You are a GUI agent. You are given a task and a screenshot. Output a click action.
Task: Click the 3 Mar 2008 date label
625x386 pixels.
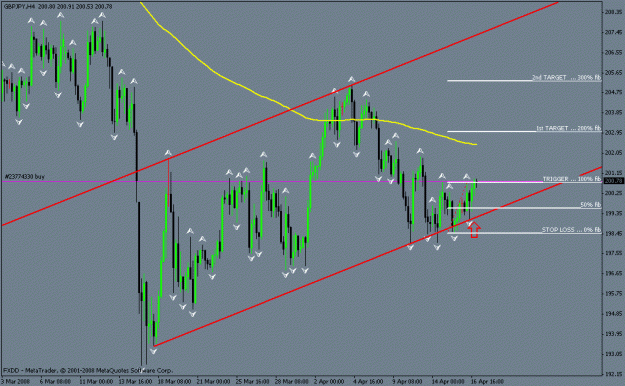pos(17,382)
